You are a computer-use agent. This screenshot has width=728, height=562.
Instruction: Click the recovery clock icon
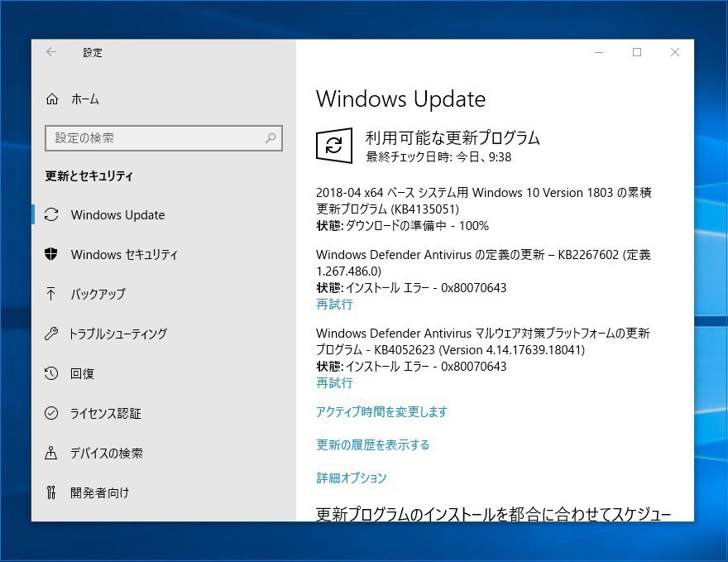51,373
